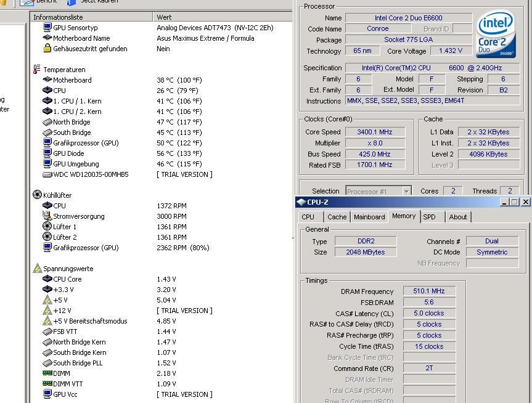532x403 pixels.
Task: Click the Lüfter 1 fan icon
Action: pos(47,226)
